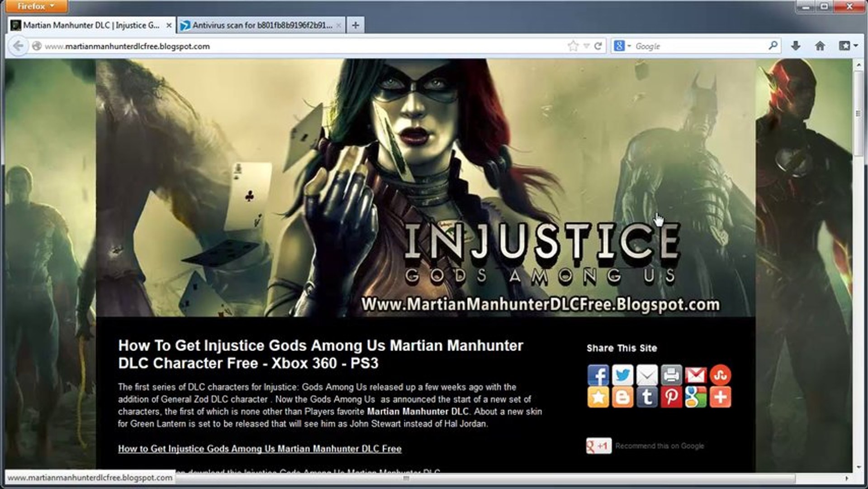Click the bold 'Martian Manhunter DLC' text
Screen dimensions: 868x489
(x=418, y=412)
